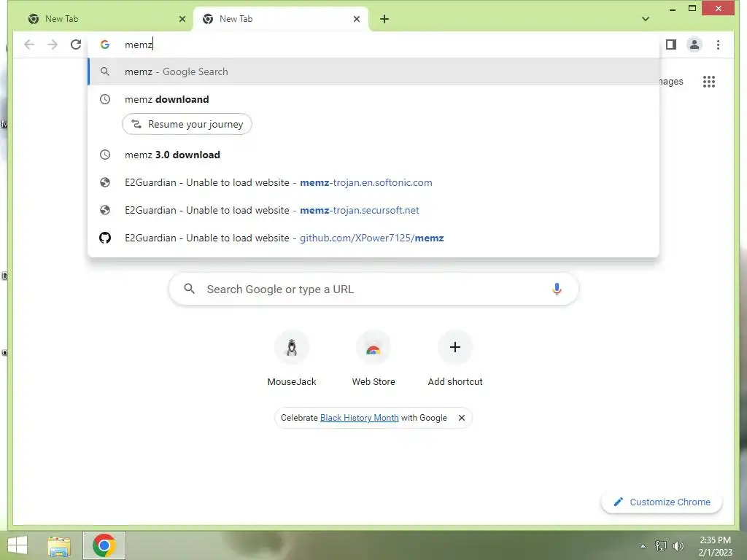This screenshot has height=560, width=747.
Task: Select the 'memz - Google Search' suggestion
Action: (x=374, y=72)
